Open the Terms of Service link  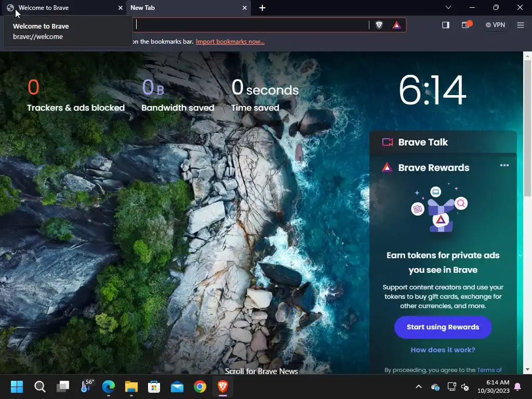[489, 370]
